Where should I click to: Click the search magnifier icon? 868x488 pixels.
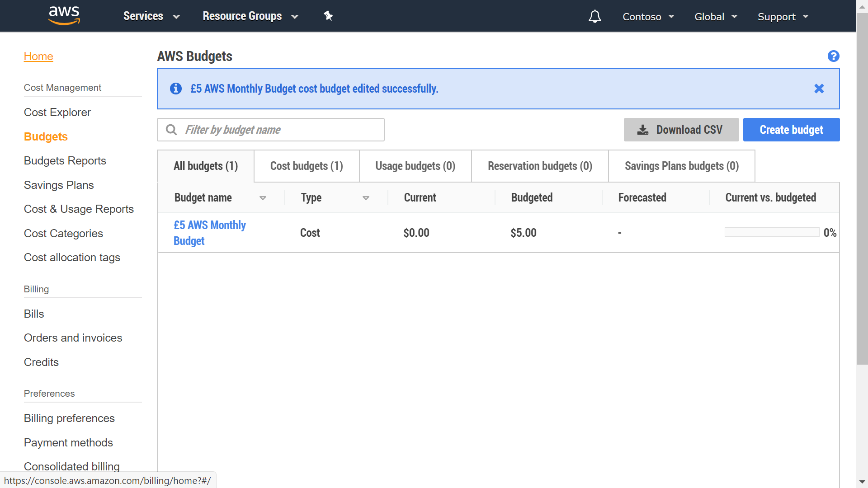pos(171,130)
